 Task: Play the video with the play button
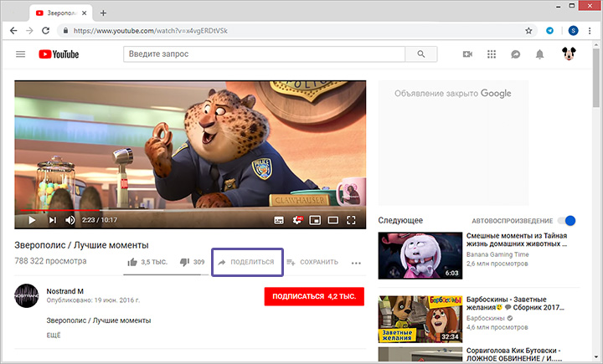32,220
